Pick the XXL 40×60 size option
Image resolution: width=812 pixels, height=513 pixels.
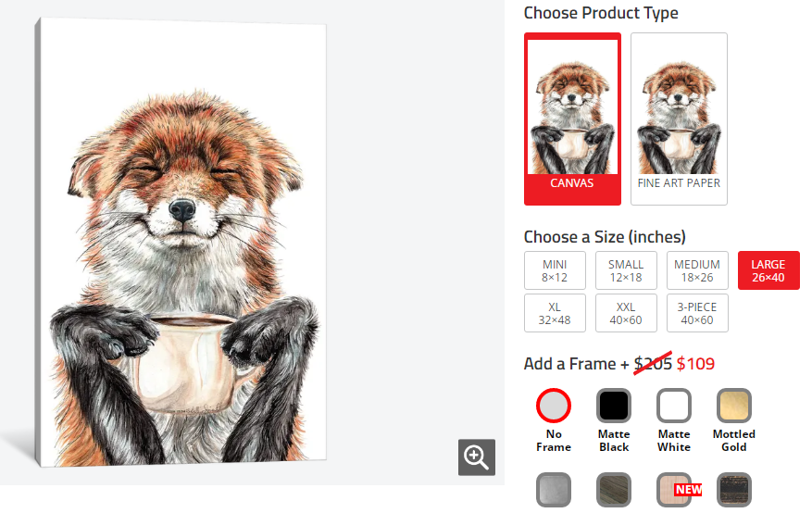point(626,313)
